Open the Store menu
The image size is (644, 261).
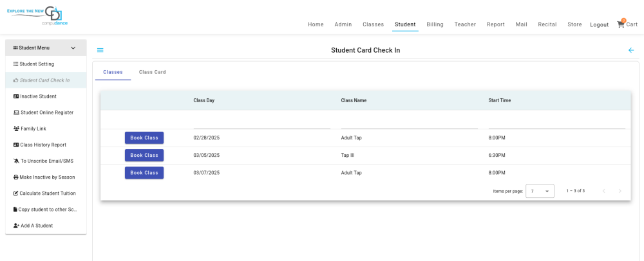click(x=574, y=24)
